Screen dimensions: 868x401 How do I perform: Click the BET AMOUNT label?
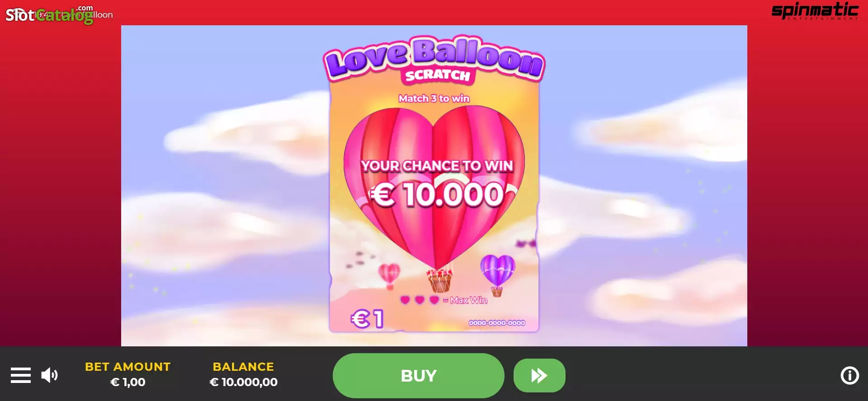pos(128,367)
